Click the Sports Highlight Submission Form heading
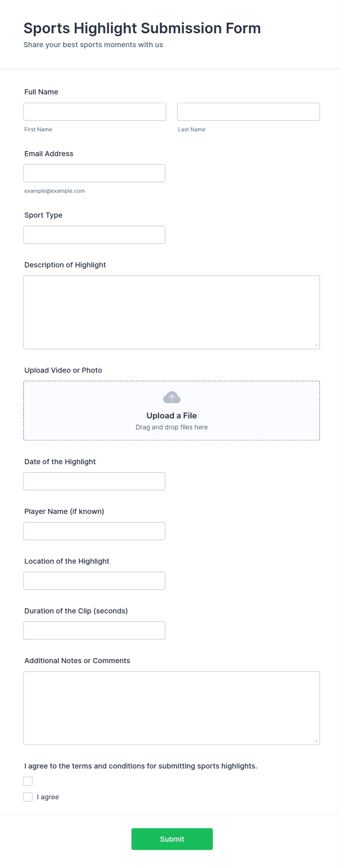The width and height of the screenshot is (340, 868). [142, 28]
